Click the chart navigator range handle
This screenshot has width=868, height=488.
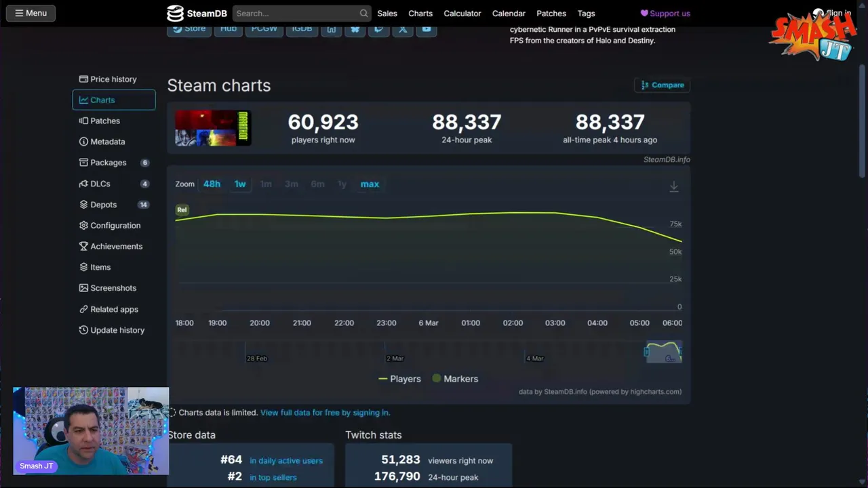point(646,352)
